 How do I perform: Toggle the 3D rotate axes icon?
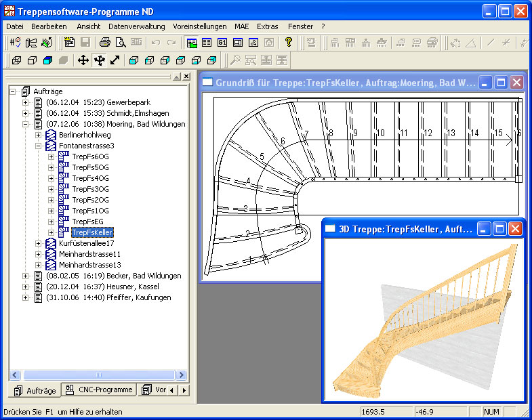pos(100,60)
